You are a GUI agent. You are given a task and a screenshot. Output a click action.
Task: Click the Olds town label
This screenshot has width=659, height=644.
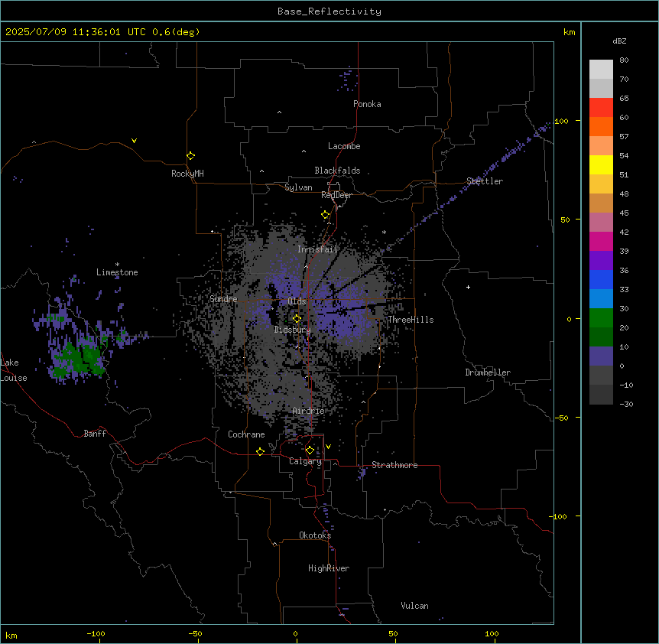click(297, 301)
